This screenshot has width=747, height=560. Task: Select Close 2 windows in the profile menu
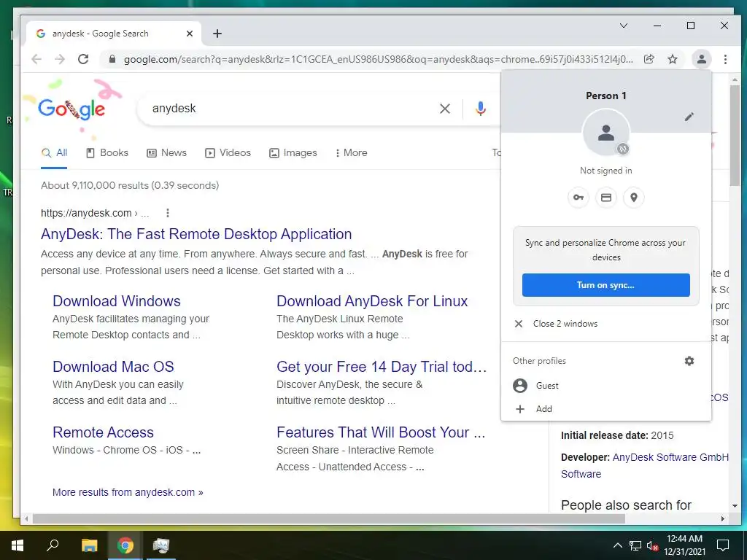tap(606, 323)
